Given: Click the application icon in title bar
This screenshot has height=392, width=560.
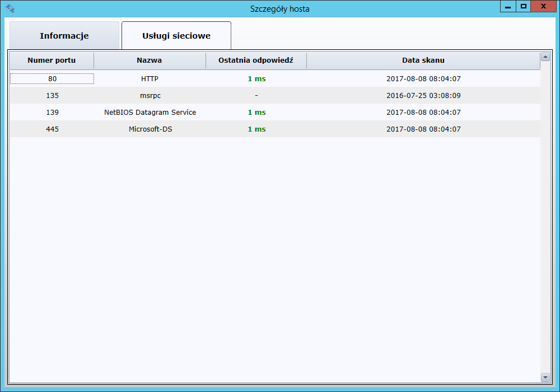Looking at the screenshot, I should (10, 8).
